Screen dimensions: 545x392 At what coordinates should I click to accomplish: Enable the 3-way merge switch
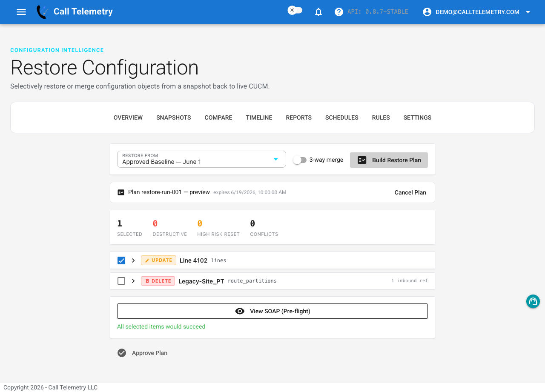point(300,160)
